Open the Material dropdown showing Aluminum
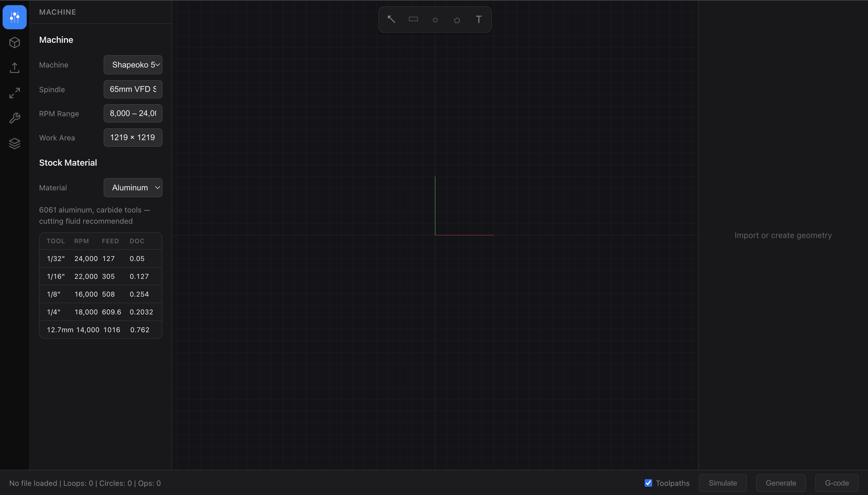Image resolution: width=868 pixels, height=495 pixels. point(133,188)
